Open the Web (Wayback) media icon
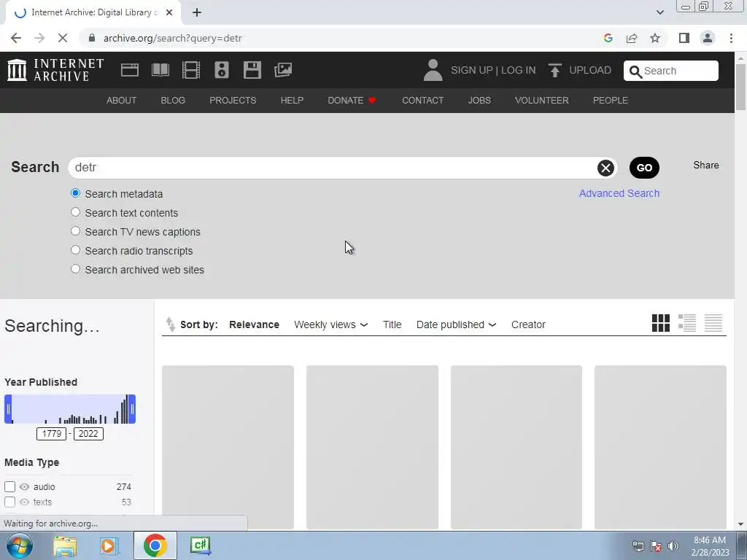747x560 pixels. pyautogui.click(x=130, y=70)
